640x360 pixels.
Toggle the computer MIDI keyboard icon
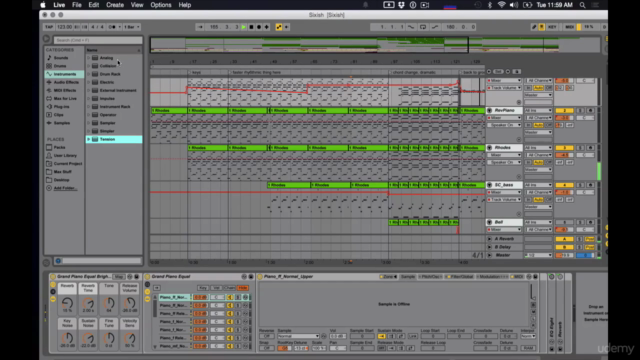(x=542, y=27)
